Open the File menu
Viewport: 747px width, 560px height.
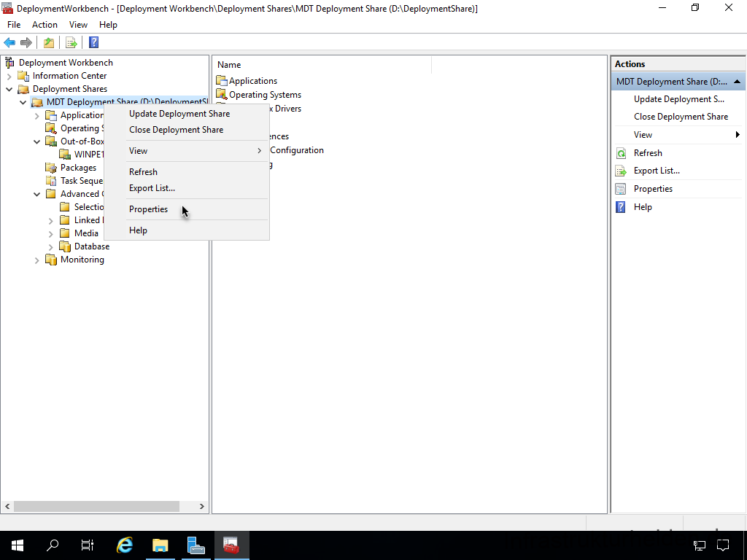(14, 25)
